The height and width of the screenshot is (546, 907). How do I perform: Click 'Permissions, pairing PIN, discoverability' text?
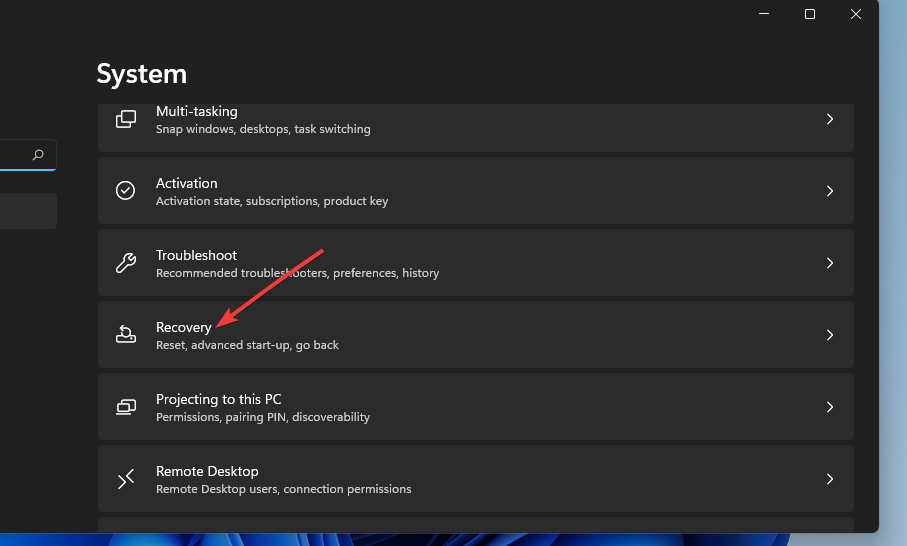(x=263, y=417)
